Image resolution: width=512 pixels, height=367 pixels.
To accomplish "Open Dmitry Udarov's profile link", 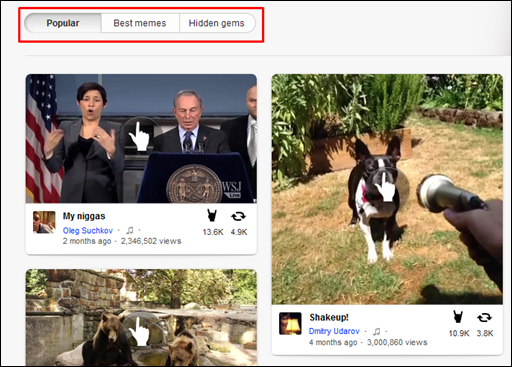I will pos(334,331).
